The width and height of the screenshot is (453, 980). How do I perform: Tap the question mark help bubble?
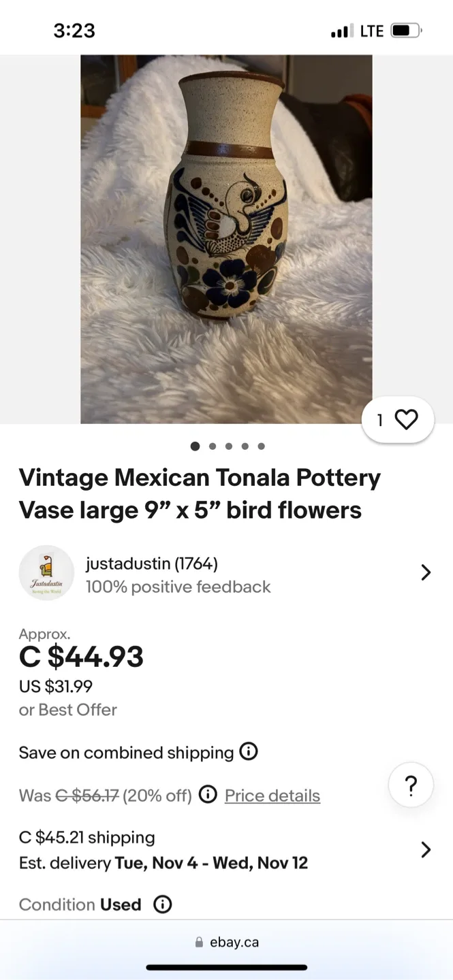[x=411, y=785]
